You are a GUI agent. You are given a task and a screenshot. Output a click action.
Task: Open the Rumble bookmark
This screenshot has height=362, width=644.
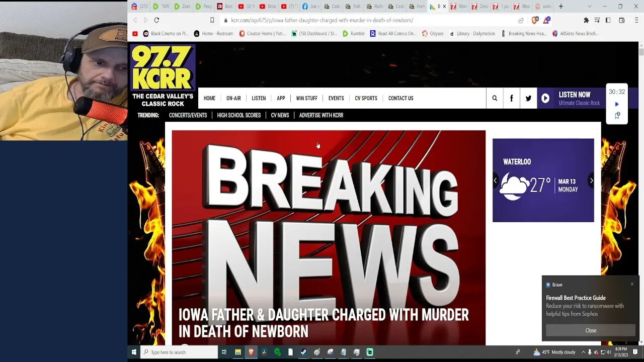point(354,34)
